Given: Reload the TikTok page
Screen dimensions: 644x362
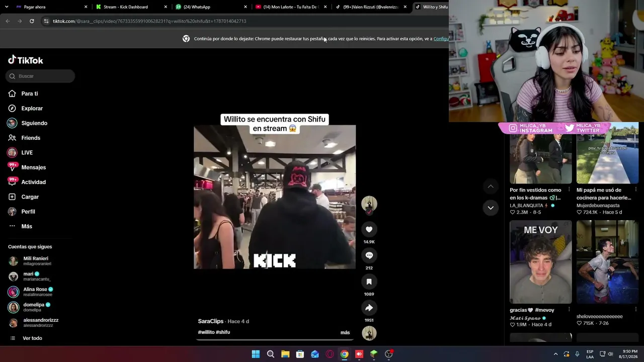Looking at the screenshot, I should coord(32,21).
